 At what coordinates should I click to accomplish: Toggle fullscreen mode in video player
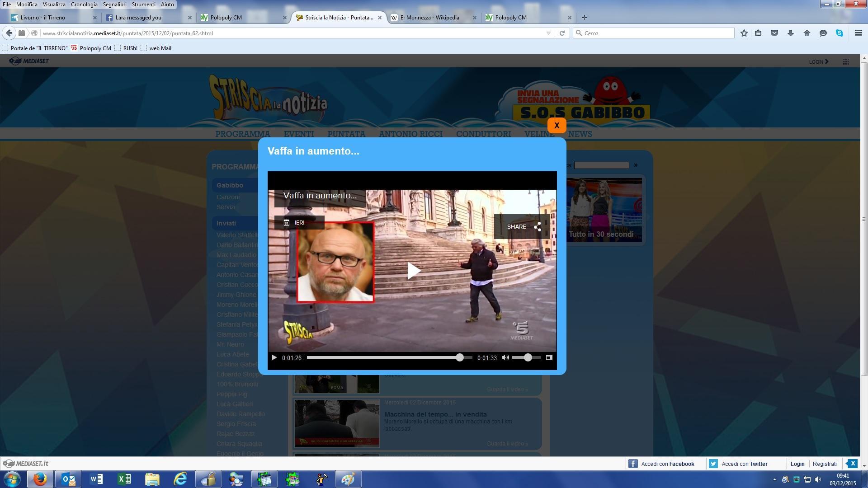point(549,357)
